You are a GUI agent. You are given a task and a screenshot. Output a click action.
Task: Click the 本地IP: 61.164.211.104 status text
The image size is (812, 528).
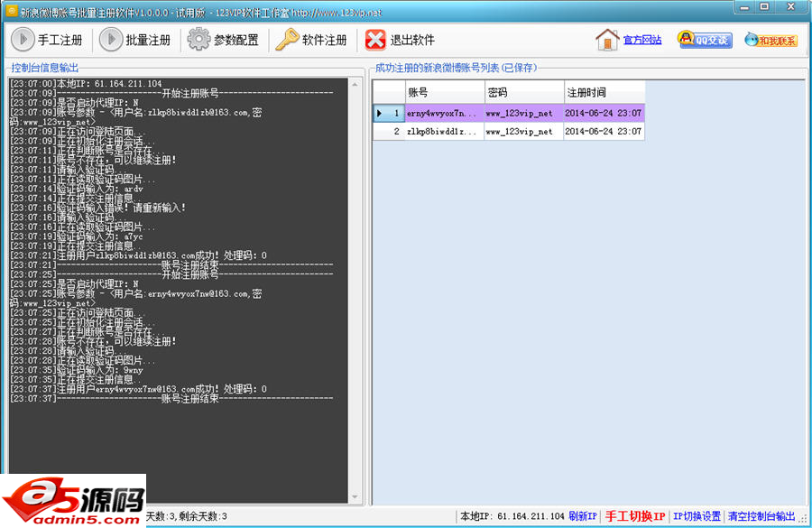click(512, 516)
